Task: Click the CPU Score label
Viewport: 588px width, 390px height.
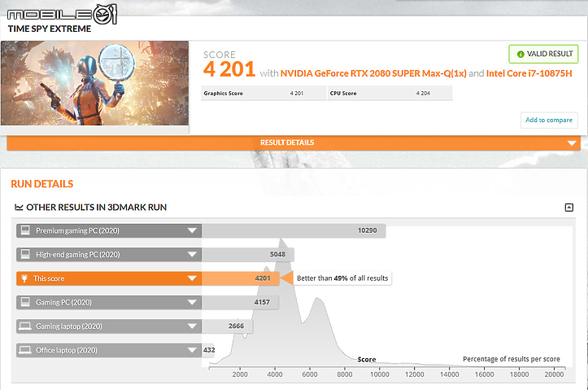Action: click(x=343, y=93)
